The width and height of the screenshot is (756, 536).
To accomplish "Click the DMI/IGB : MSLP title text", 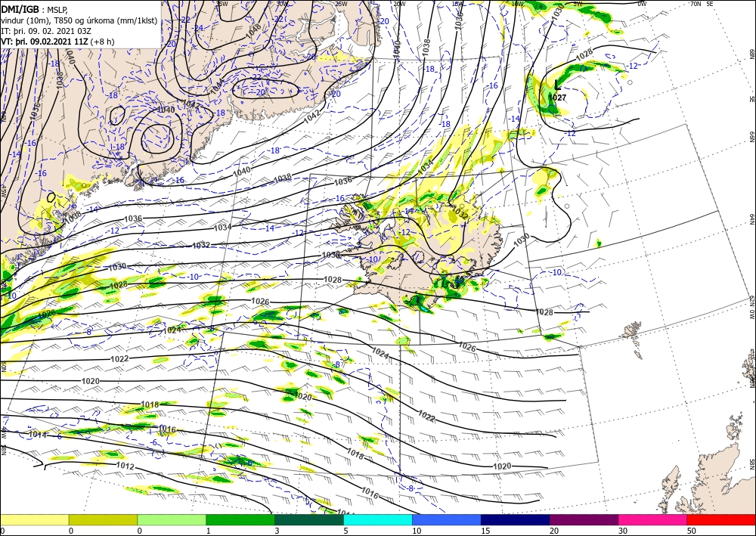I will [33, 9].
